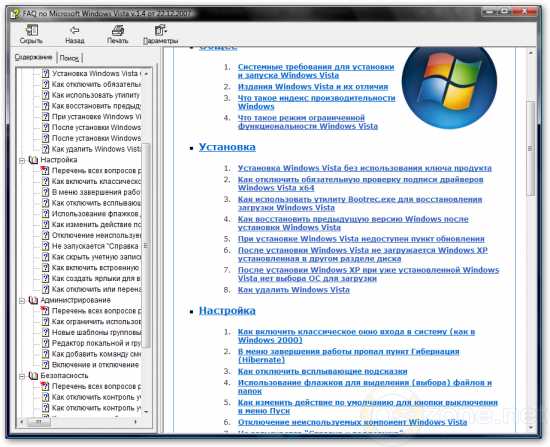Open tree topic 'Как восстановить предыд'

(96, 106)
